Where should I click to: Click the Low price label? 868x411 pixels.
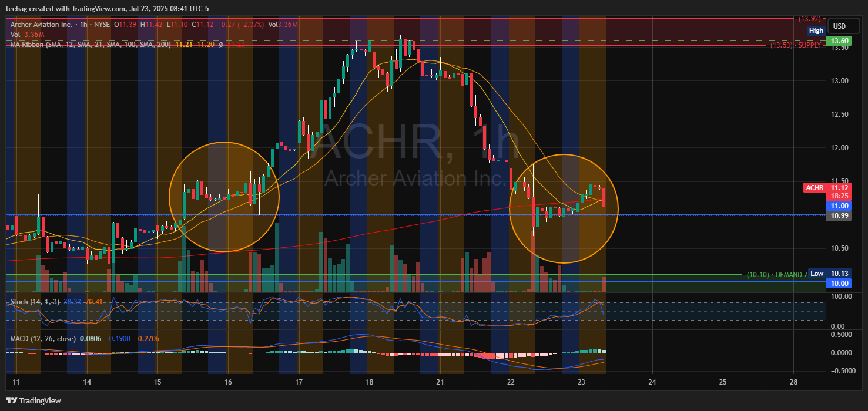click(x=817, y=274)
